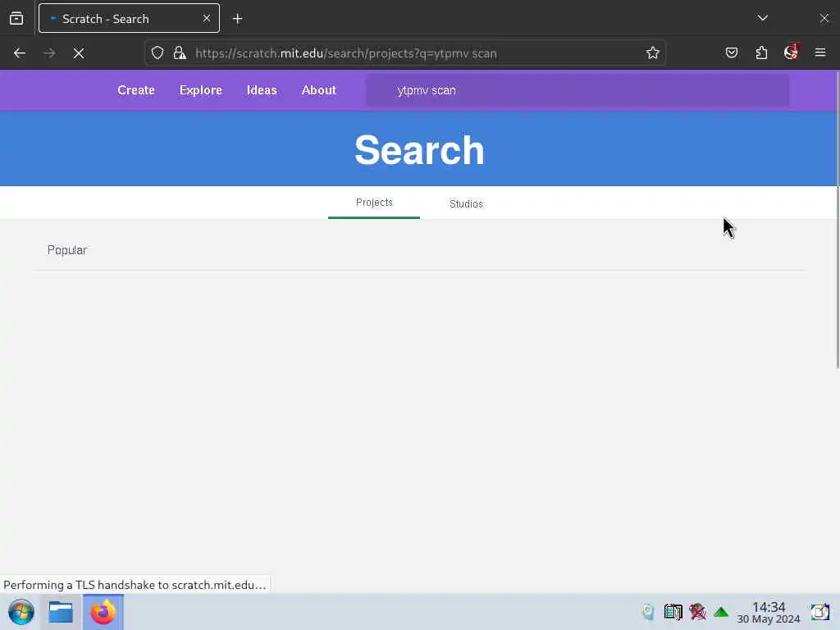Open a new tab with plus
This screenshot has width=840, height=630.
click(237, 19)
